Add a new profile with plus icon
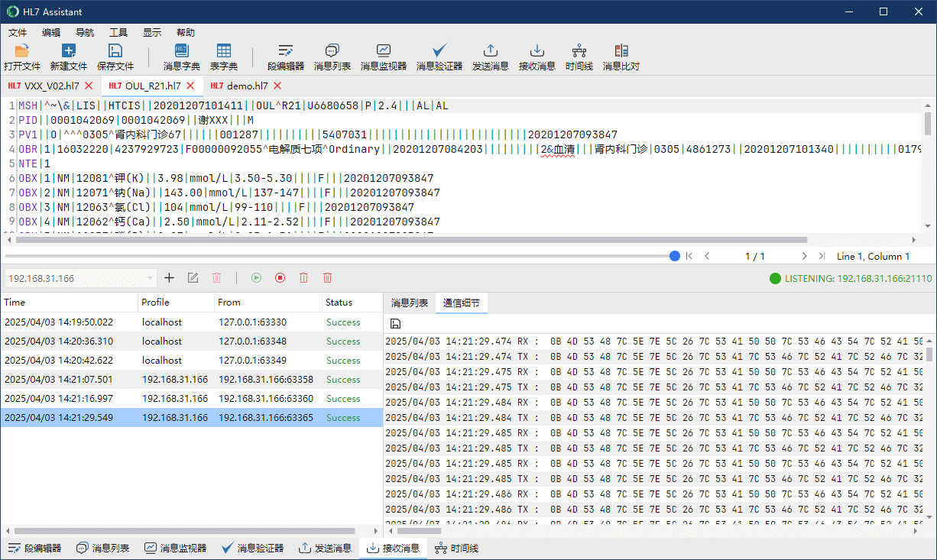 point(170,278)
